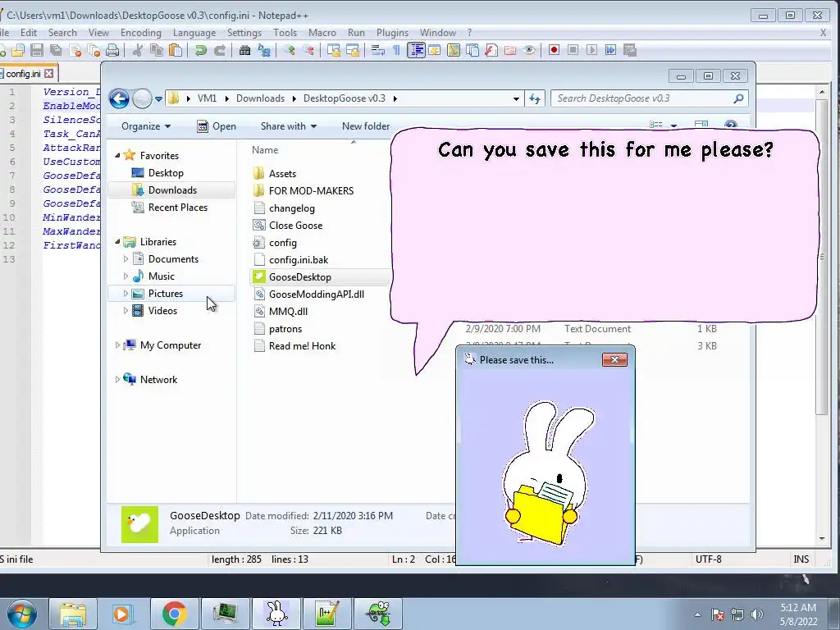840x630 pixels.
Task: Open recent pages dropdown beside Forward button
Action: pos(158,99)
